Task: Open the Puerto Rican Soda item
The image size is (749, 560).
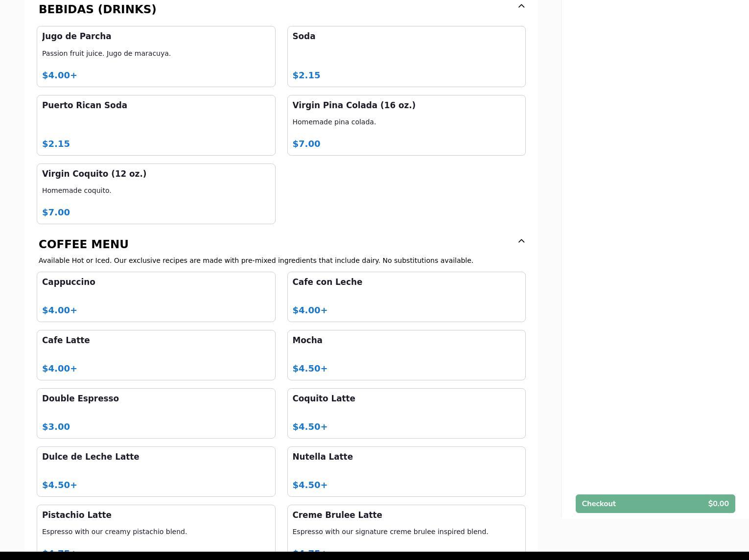Action: [156, 125]
